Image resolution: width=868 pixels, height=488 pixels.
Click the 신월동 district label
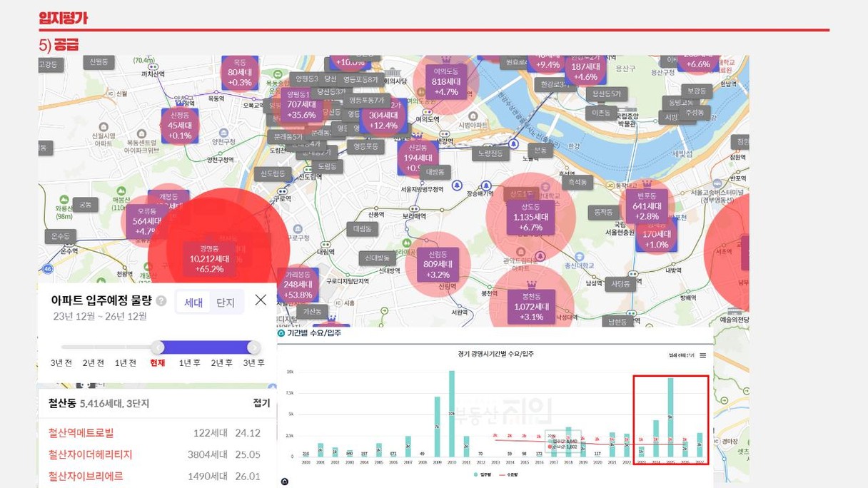tap(99, 62)
